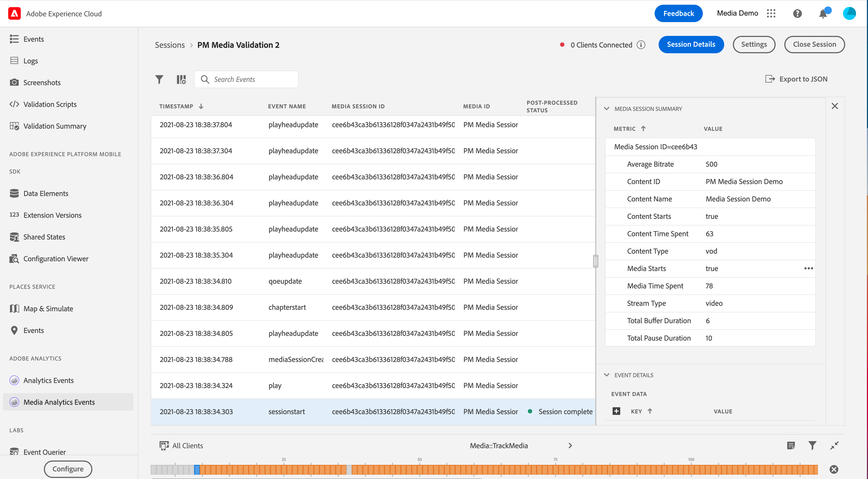Sort event data by Key column

point(642,411)
